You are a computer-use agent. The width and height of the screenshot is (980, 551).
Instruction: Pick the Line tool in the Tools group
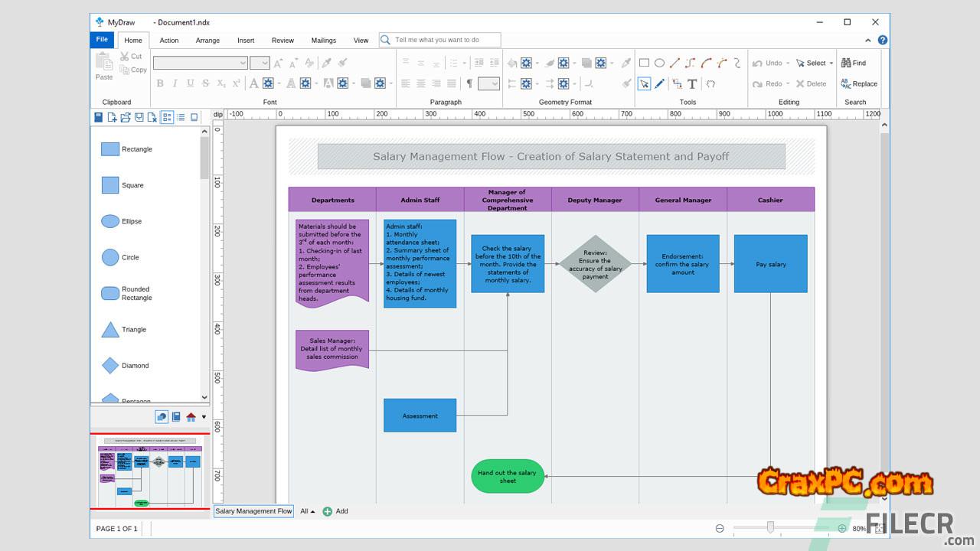tap(675, 63)
